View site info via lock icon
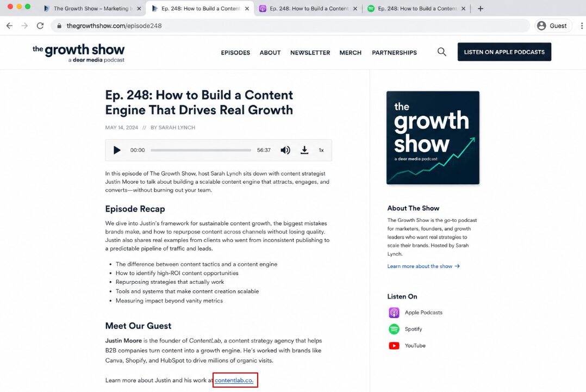 59,26
